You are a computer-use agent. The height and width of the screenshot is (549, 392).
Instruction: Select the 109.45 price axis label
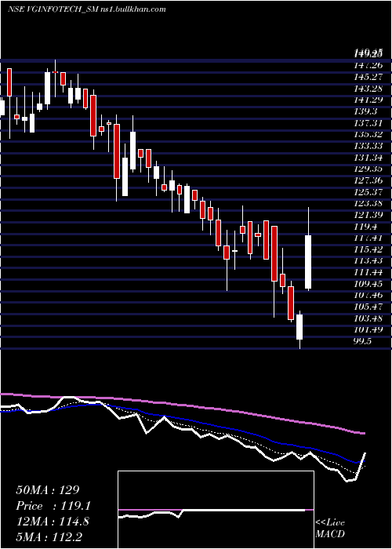pyautogui.click(x=368, y=284)
